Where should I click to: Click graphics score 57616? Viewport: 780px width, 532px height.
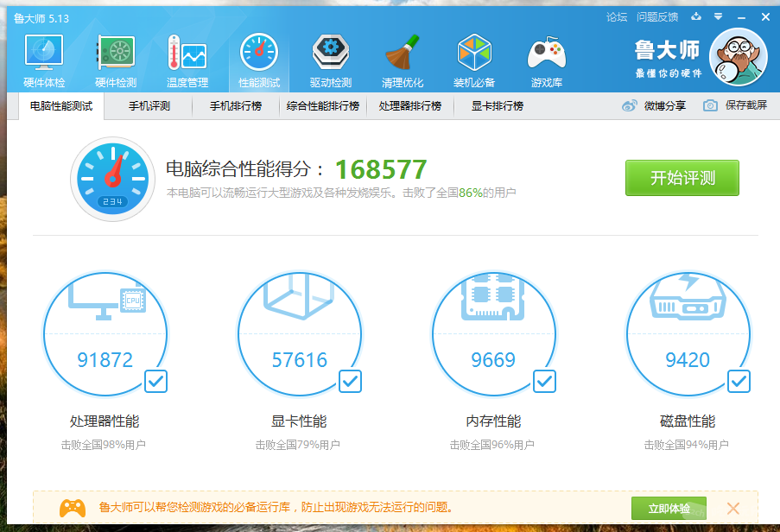(300, 360)
